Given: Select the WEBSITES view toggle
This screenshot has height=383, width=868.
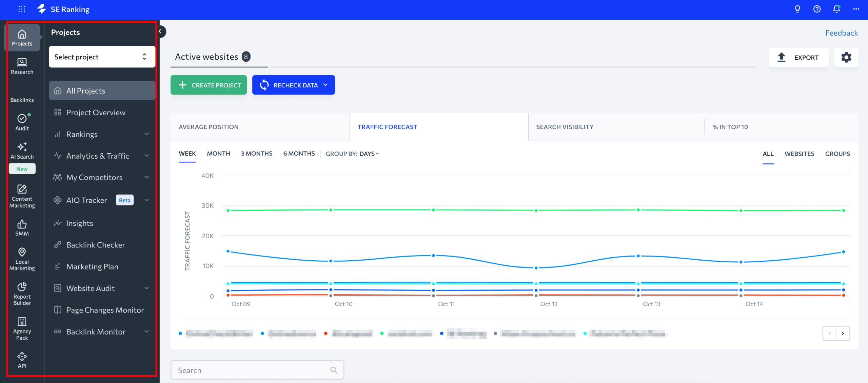Looking at the screenshot, I should point(800,154).
